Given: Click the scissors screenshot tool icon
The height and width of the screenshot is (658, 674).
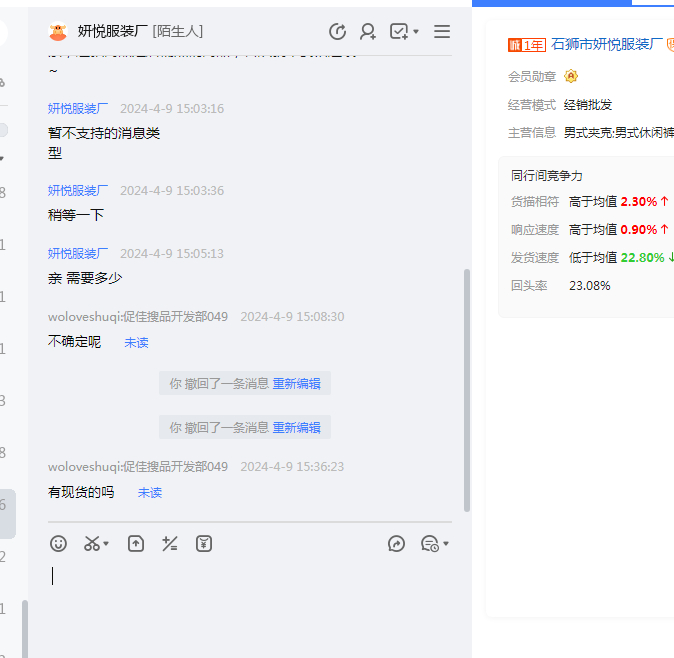Looking at the screenshot, I should tap(92, 544).
